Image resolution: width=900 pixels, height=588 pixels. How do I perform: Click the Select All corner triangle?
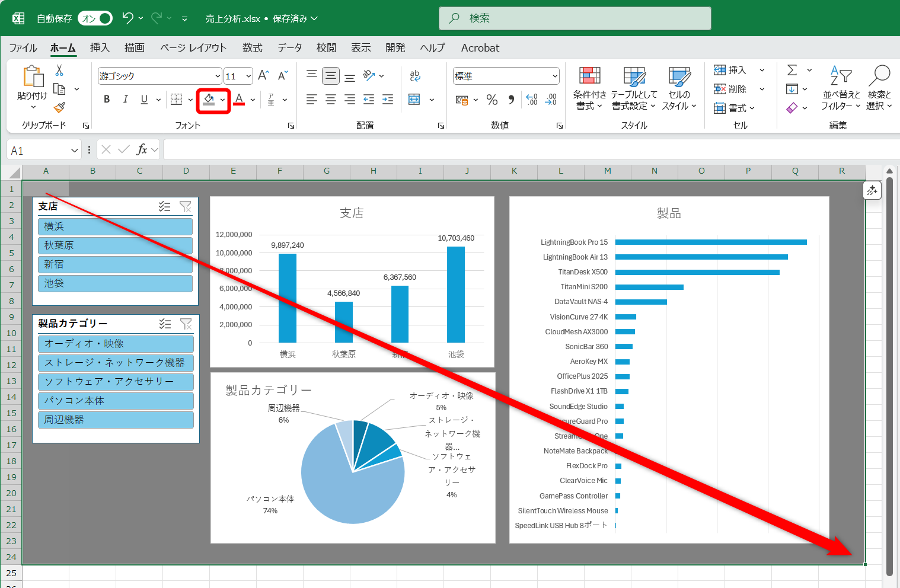[14, 172]
